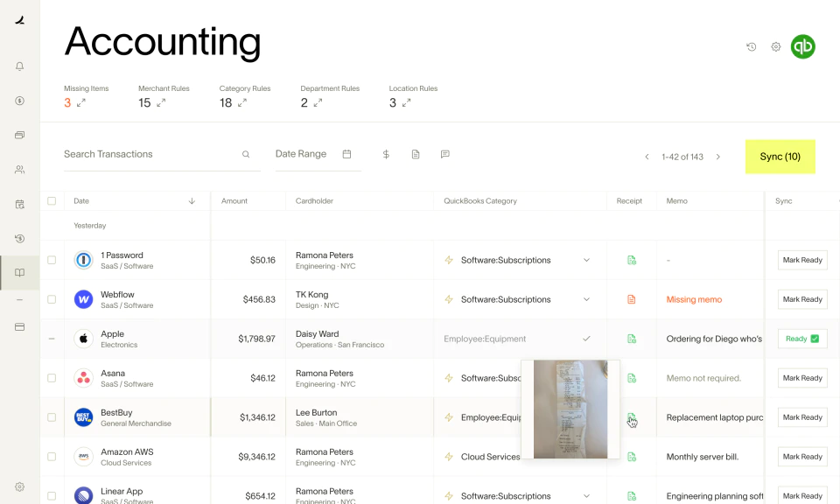Toggle the select-all checkbox in table header
The width and height of the screenshot is (840, 504).
(52, 200)
